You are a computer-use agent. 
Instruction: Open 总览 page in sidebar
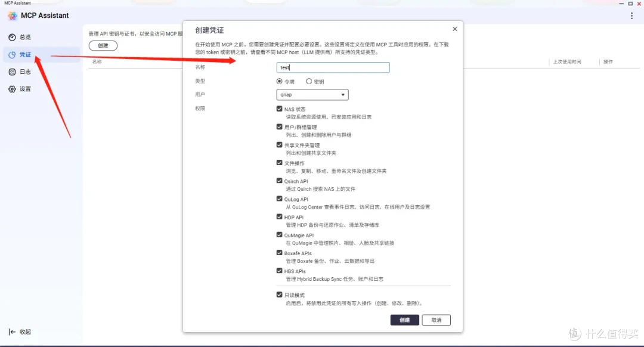(x=25, y=38)
